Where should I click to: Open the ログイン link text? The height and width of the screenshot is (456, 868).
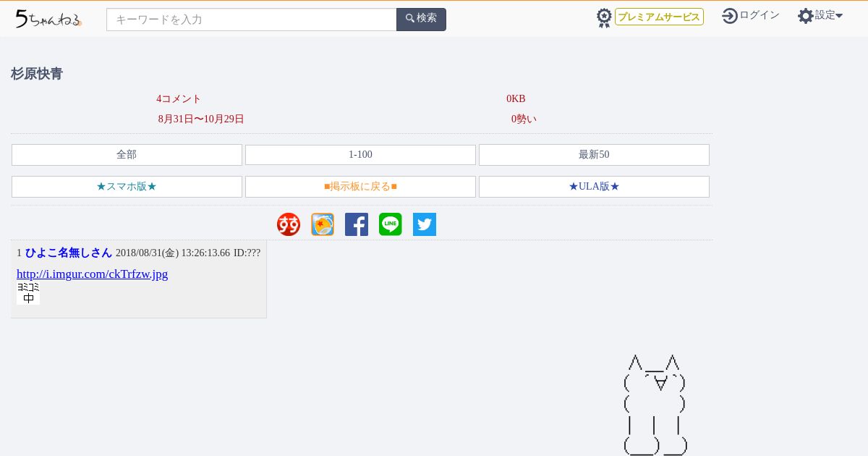point(759,15)
